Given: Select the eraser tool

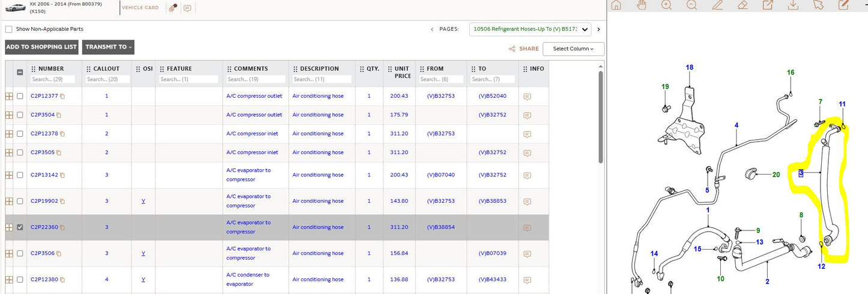Looking at the screenshot, I should (742, 5).
